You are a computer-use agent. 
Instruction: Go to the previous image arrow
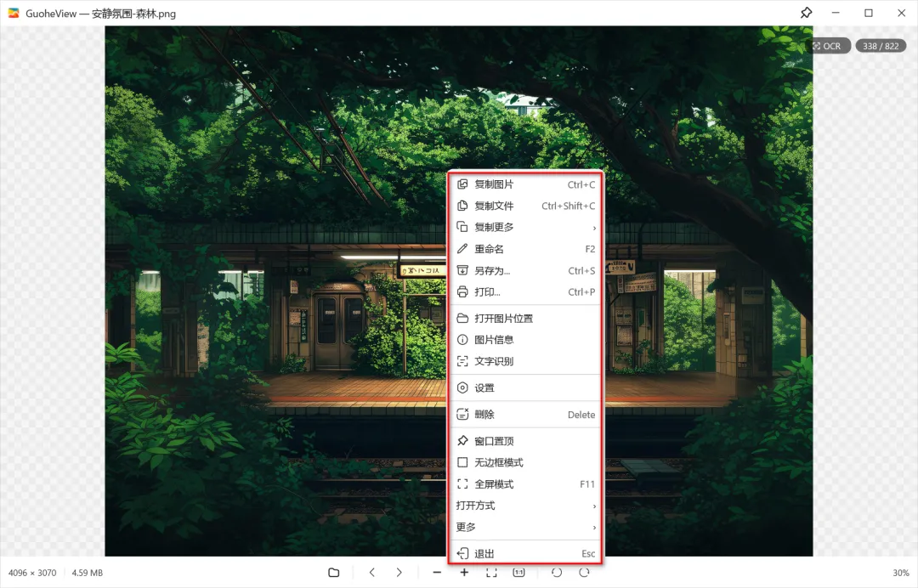tap(372, 572)
